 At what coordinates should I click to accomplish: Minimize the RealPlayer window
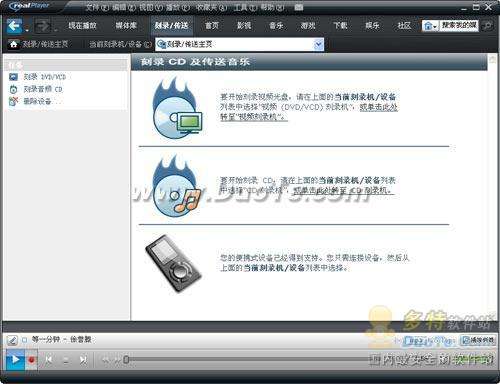tap(464, 8)
